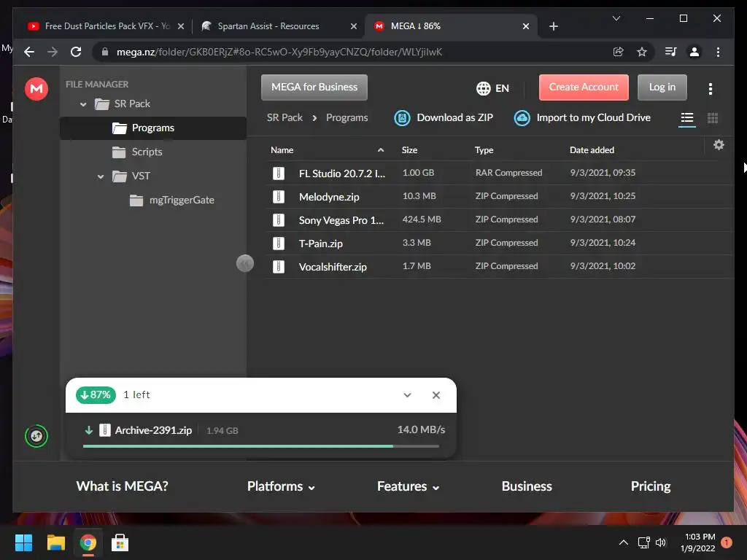Open the taskbar clock showing 1:03 PM
The height and width of the screenshot is (560, 747).
pos(698,542)
